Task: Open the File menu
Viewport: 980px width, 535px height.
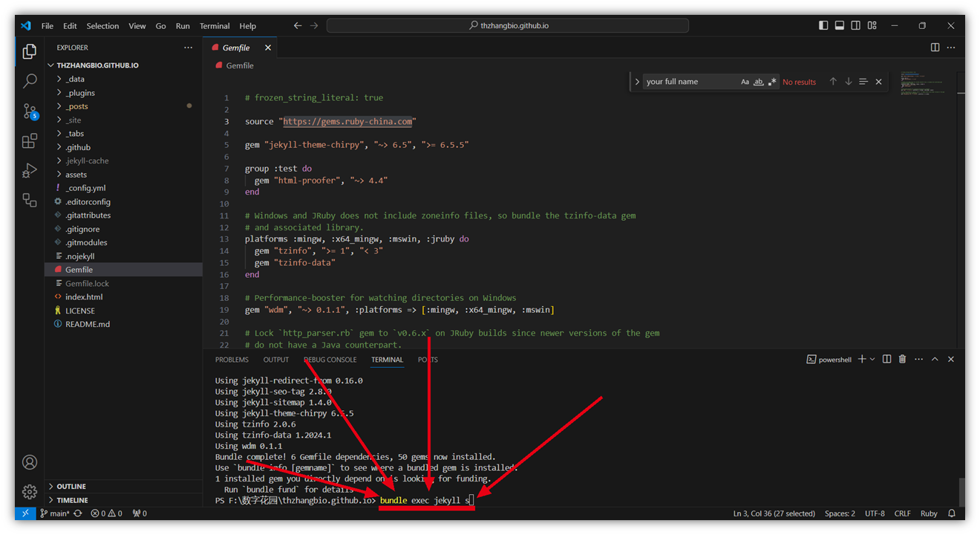Action: (47, 26)
